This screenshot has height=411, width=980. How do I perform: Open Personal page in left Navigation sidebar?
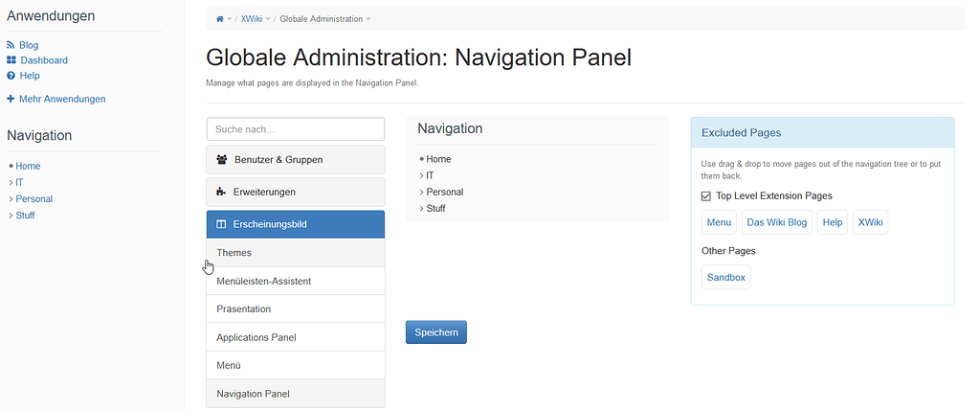(x=34, y=199)
